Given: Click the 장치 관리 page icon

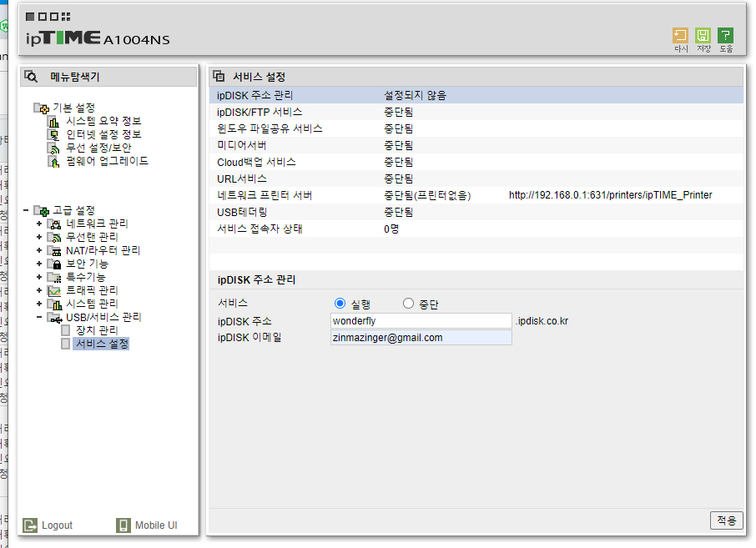Looking at the screenshot, I should coord(66,330).
